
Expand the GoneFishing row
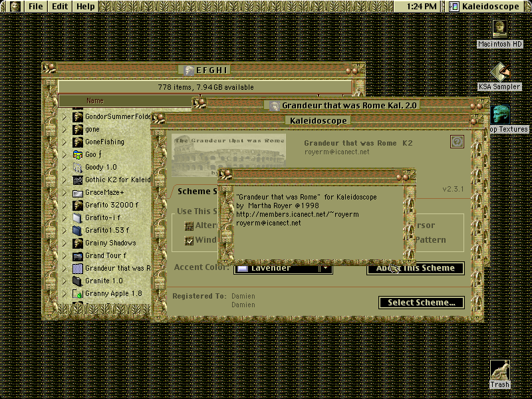pyautogui.click(x=64, y=142)
